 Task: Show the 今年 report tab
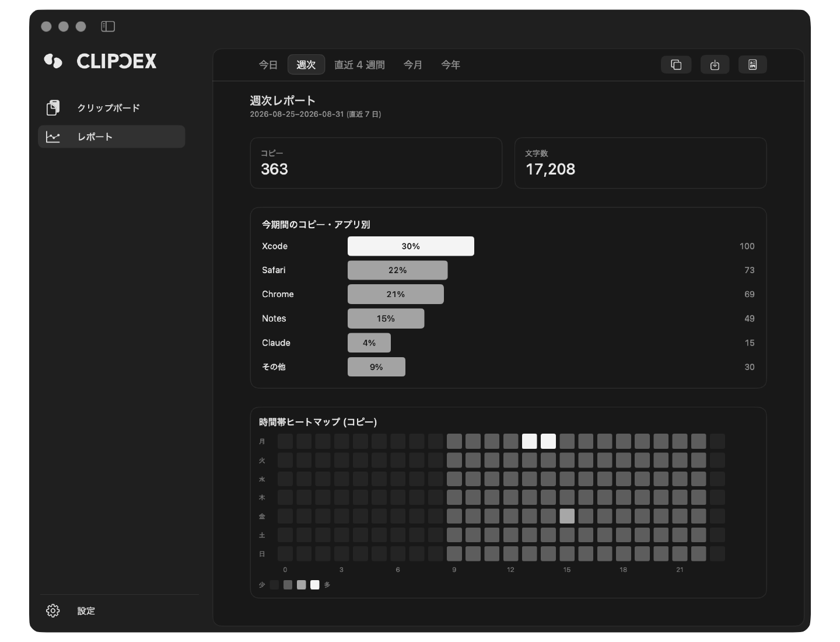[450, 65]
